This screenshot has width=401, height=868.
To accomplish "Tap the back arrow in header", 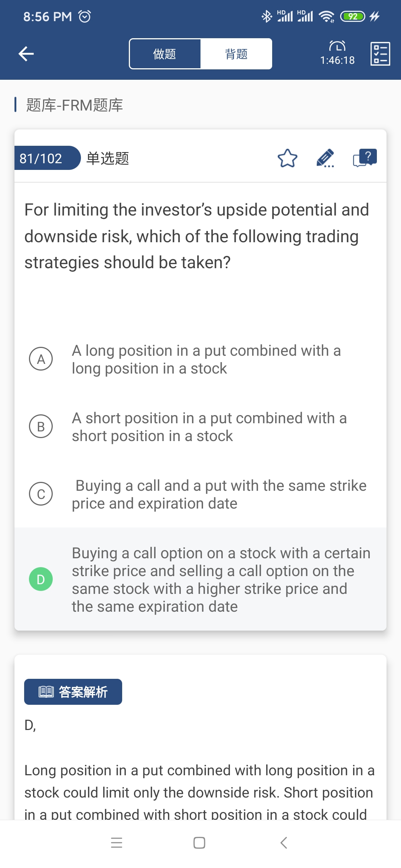I will (x=26, y=54).
